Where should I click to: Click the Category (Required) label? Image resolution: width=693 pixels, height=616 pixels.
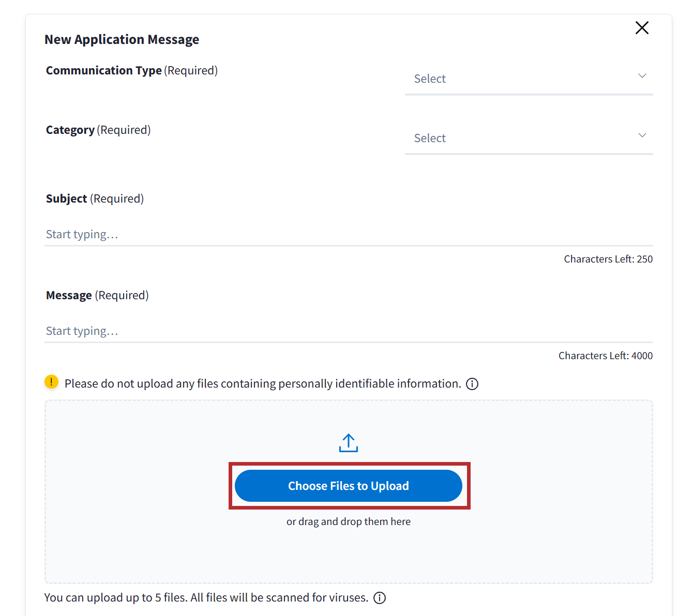click(x=98, y=130)
